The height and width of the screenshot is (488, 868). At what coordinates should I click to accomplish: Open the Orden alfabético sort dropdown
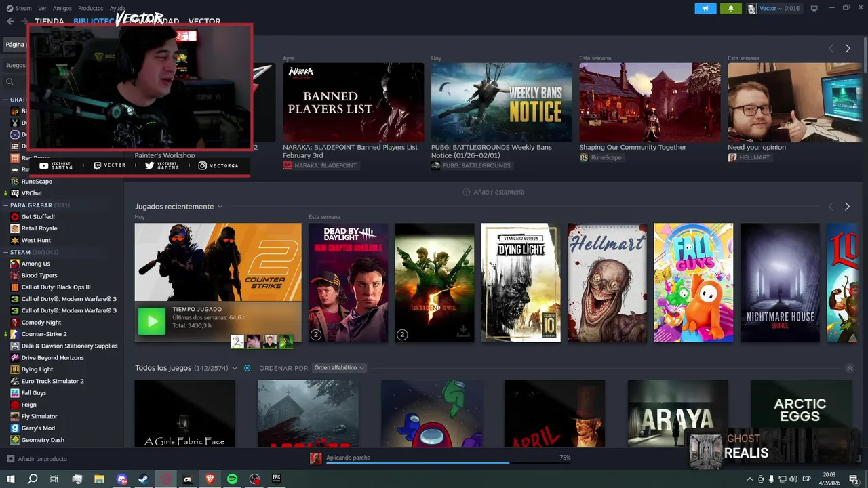pyautogui.click(x=340, y=368)
